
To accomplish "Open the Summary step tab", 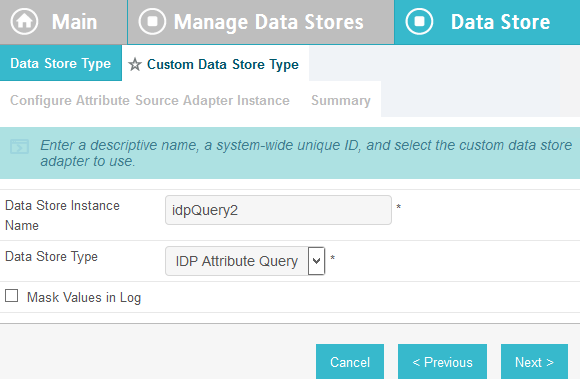I will 341,100.
